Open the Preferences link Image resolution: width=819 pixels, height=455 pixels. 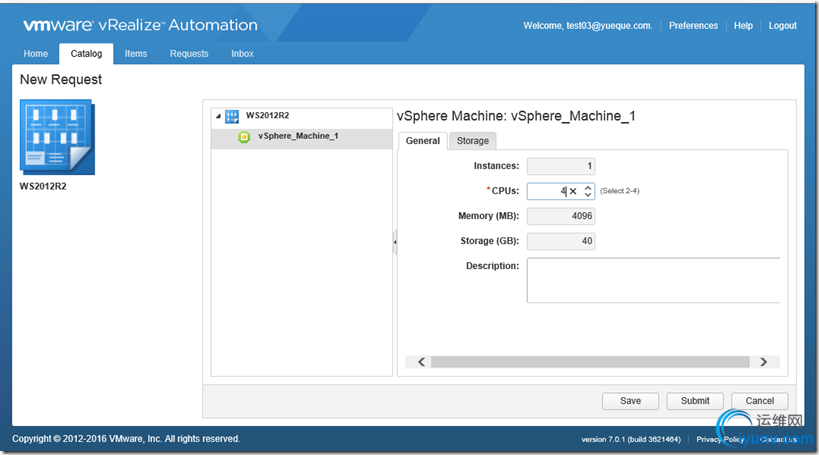pos(693,26)
